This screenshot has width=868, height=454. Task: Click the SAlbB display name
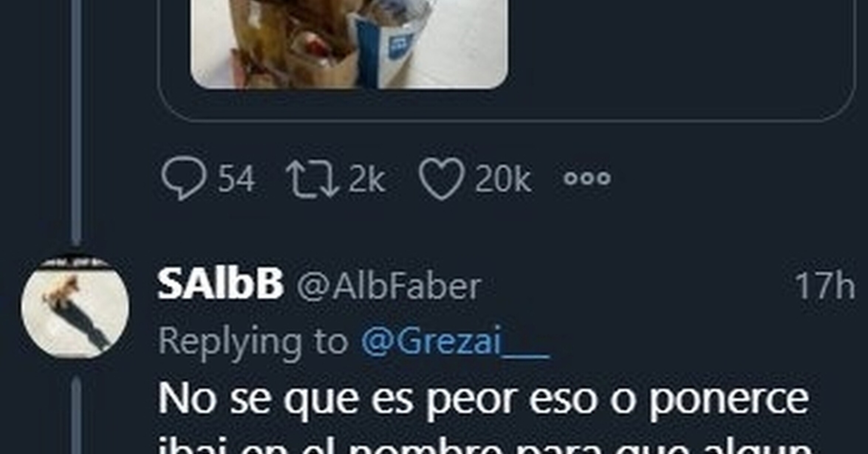click(221, 285)
